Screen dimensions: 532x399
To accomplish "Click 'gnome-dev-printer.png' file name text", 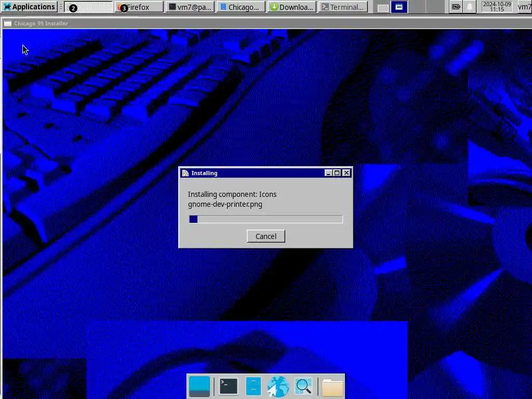I will point(225,204).
